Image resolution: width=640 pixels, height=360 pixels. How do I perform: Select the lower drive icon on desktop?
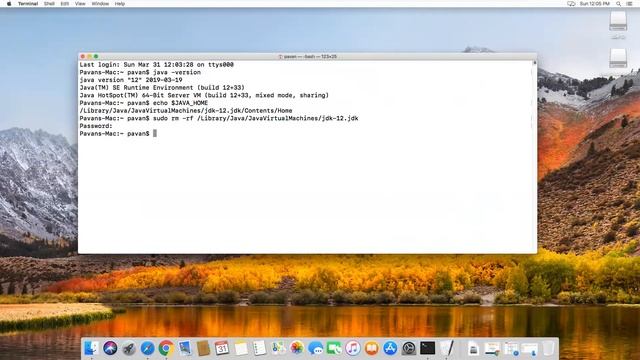pos(618,58)
